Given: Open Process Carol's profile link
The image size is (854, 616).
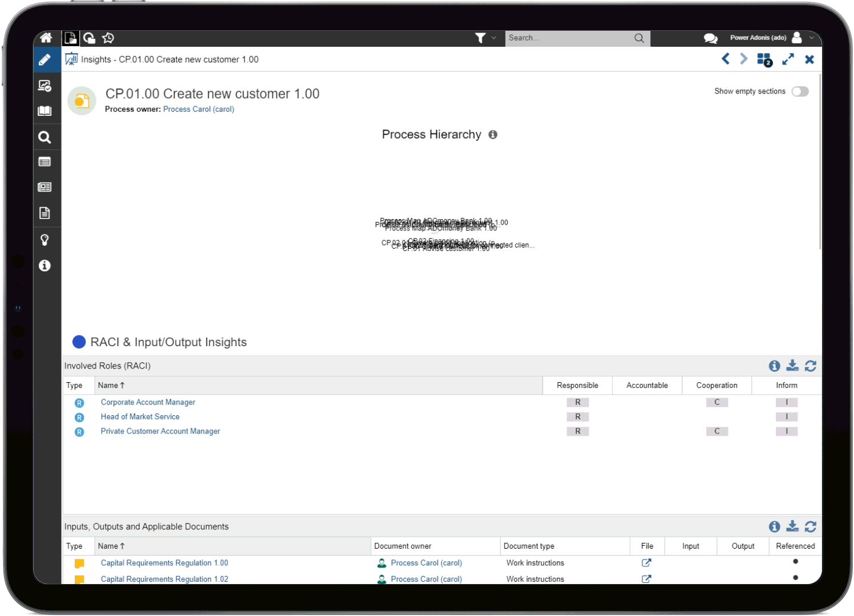Looking at the screenshot, I should pos(199,109).
